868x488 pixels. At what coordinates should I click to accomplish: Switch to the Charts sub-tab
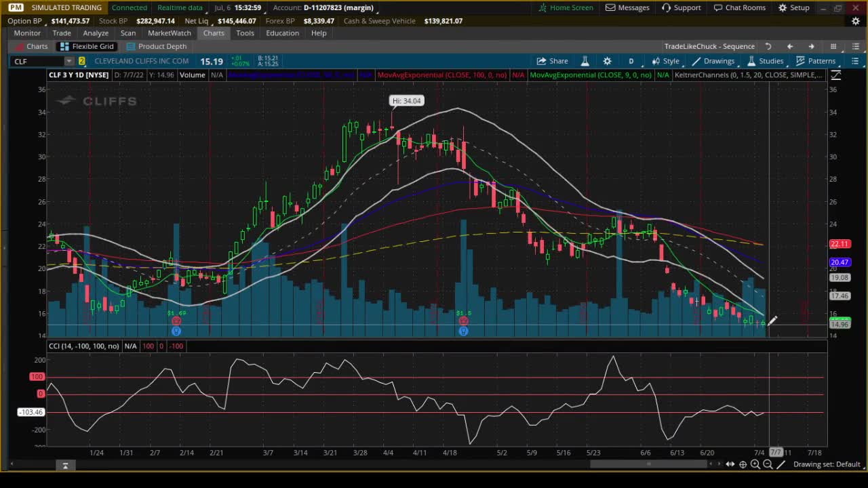pyautogui.click(x=31, y=46)
